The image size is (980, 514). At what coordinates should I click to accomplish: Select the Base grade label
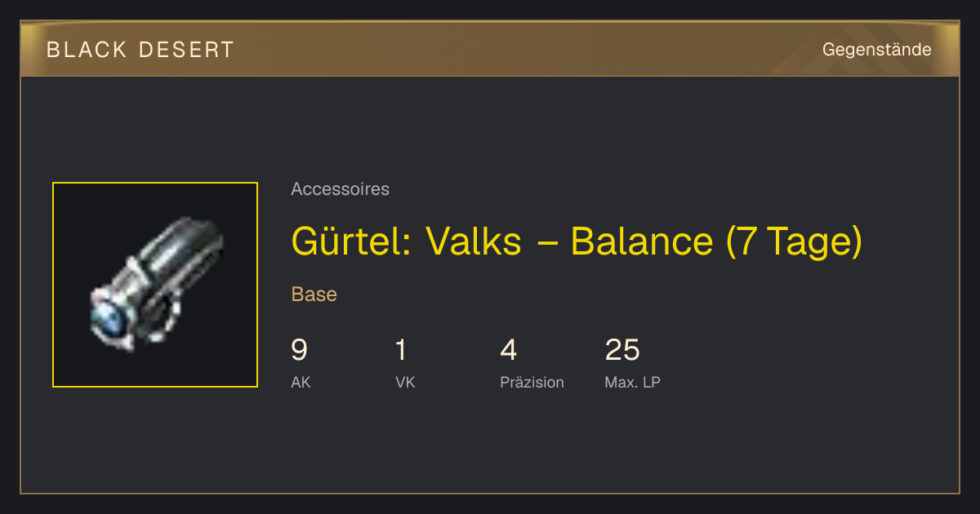tap(314, 295)
